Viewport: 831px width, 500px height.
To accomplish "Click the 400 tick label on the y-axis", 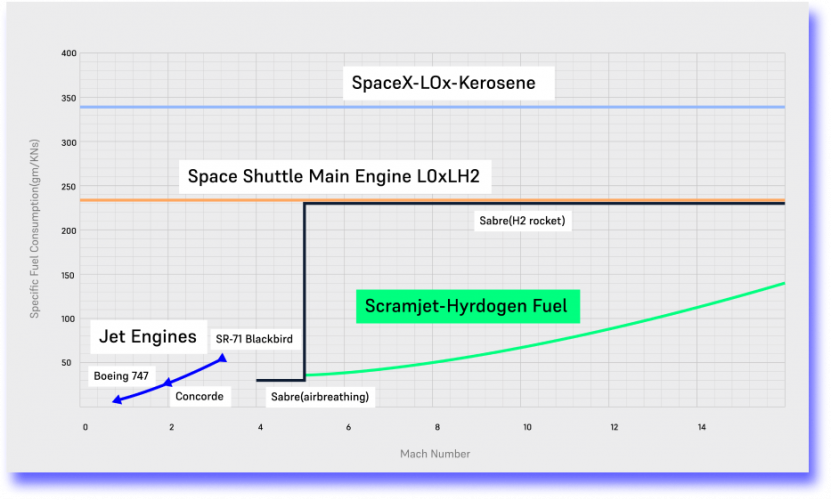I will click(69, 54).
